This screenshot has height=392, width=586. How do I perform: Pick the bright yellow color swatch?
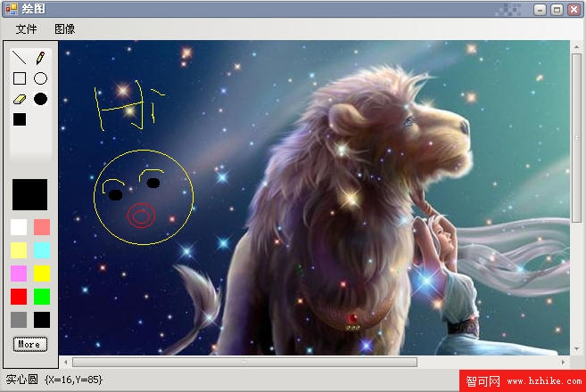click(x=42, y=274)
